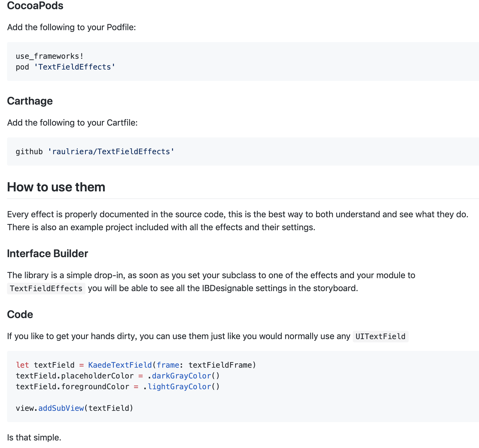The height and width of the screenshot is (448, 479).
Task: Click the Carthage section heading
Action: 30,101
